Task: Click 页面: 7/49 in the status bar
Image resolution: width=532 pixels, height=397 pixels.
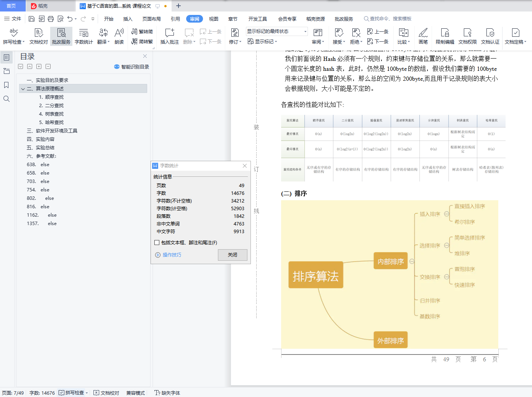Action: [x=13, y=393]
